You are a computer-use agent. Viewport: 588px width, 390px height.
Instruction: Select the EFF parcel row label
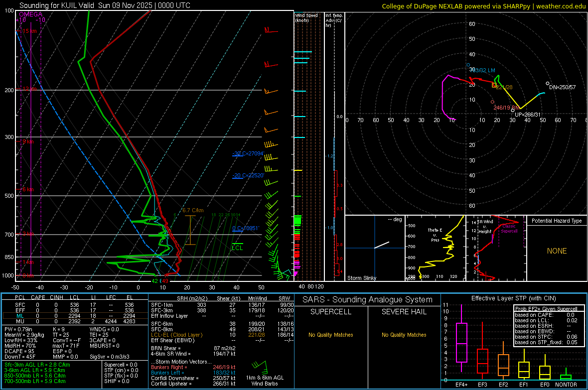[20, 310]
